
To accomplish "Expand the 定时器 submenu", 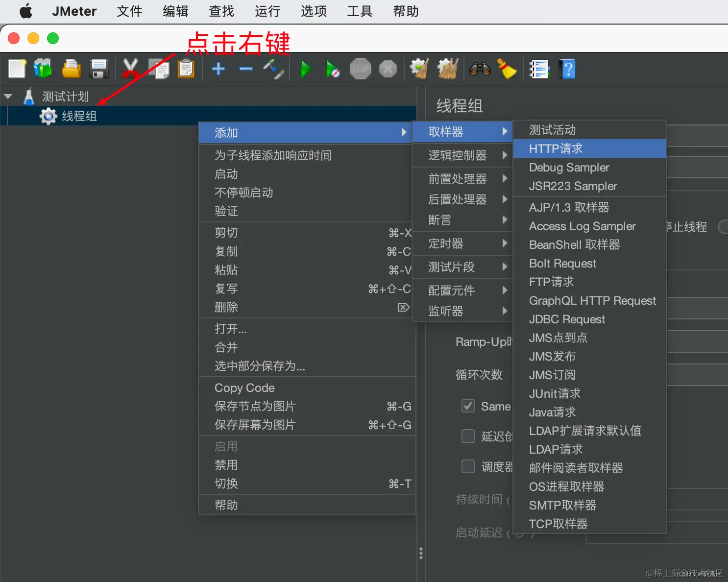I will (462, 243).
